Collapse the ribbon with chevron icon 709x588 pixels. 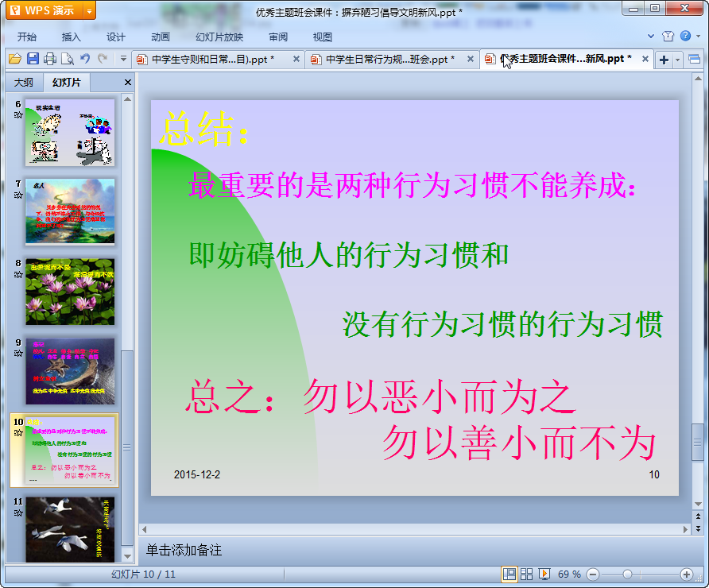651,37
